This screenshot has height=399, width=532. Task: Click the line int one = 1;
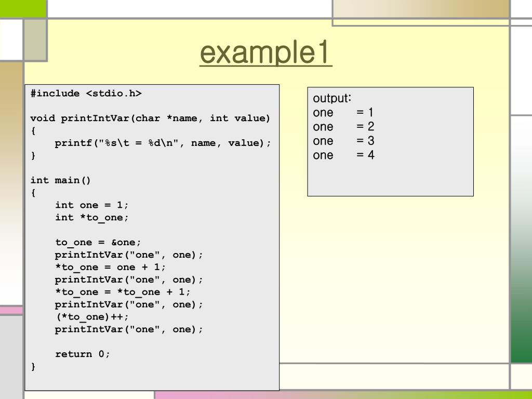coord(92,205)
